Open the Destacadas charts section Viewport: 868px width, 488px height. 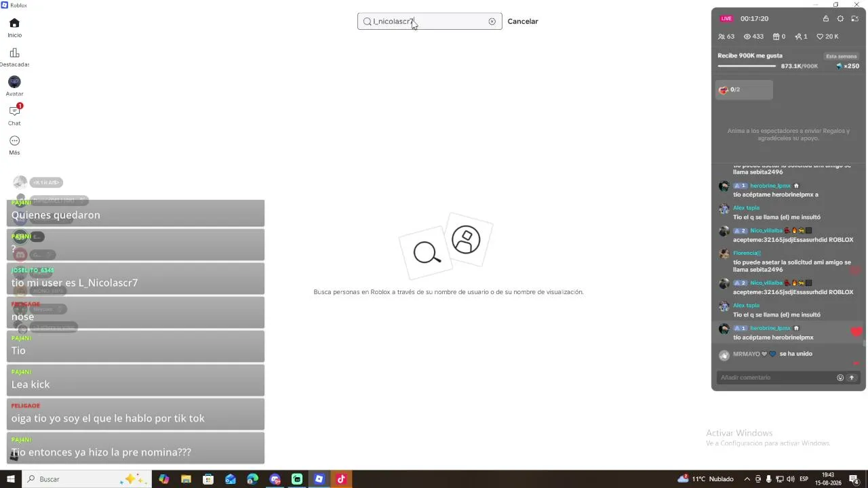[x=14, y=57]
